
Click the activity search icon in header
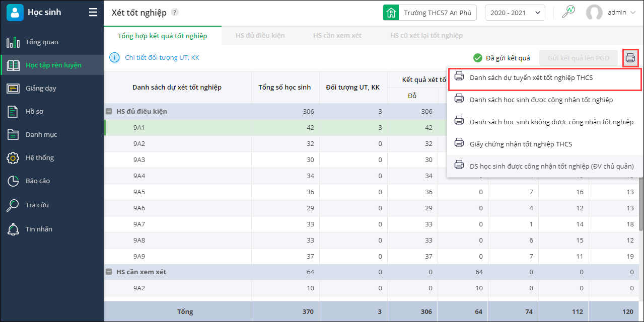click(568, 12)
